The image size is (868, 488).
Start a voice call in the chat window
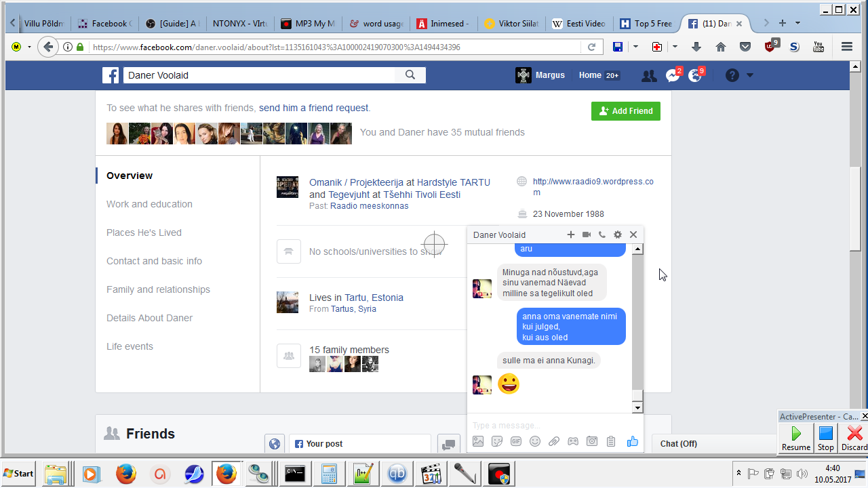point(602,235)
